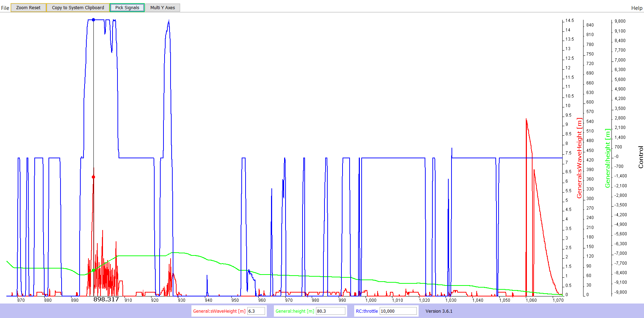
Task: Click the Zoom Reset button
Action: [x=28, y=7]
